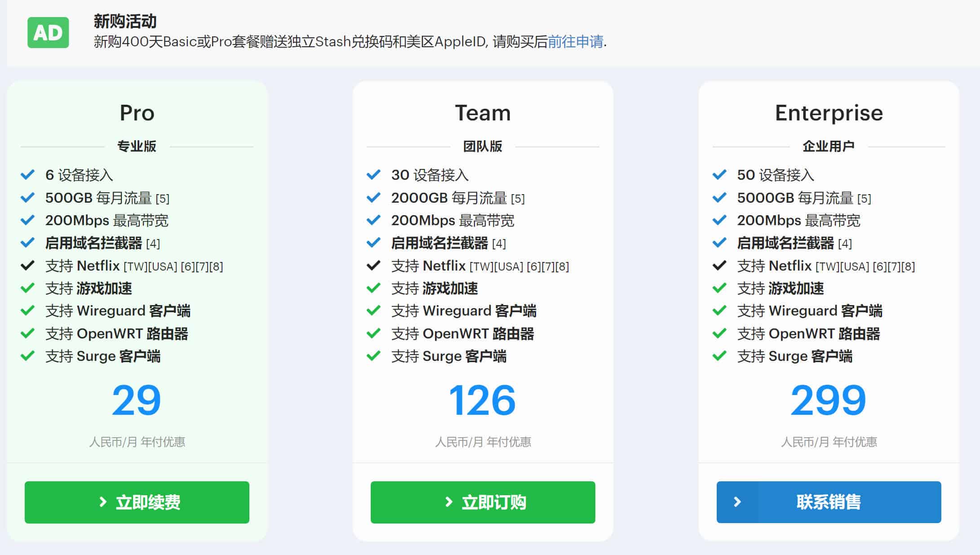Click the 30 设备接入 text
Image resolution: width=980 pixels, height=555 pixels.
tap(430, 175)
